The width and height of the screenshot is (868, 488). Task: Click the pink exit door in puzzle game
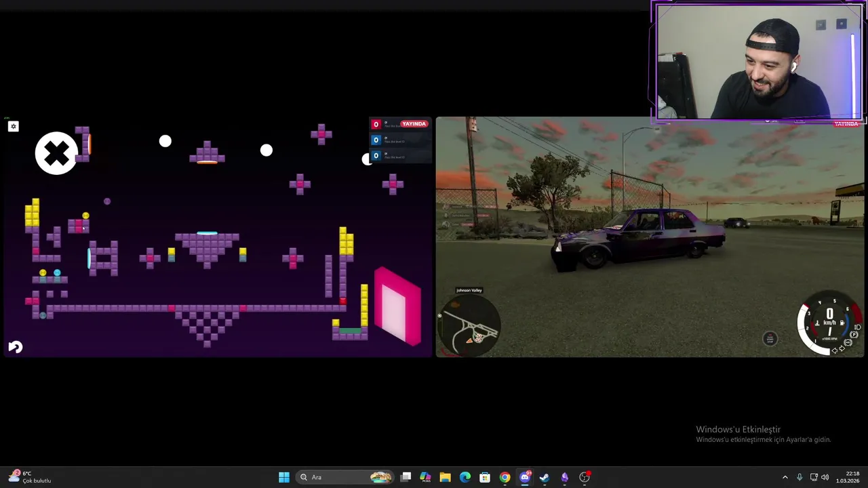[398, 306]
